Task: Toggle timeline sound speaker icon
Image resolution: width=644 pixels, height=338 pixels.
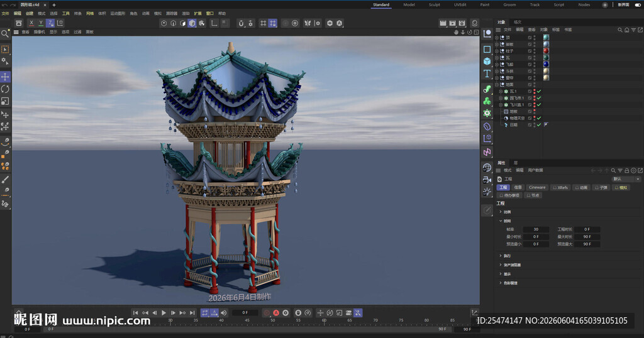Action: pos(224,313)
